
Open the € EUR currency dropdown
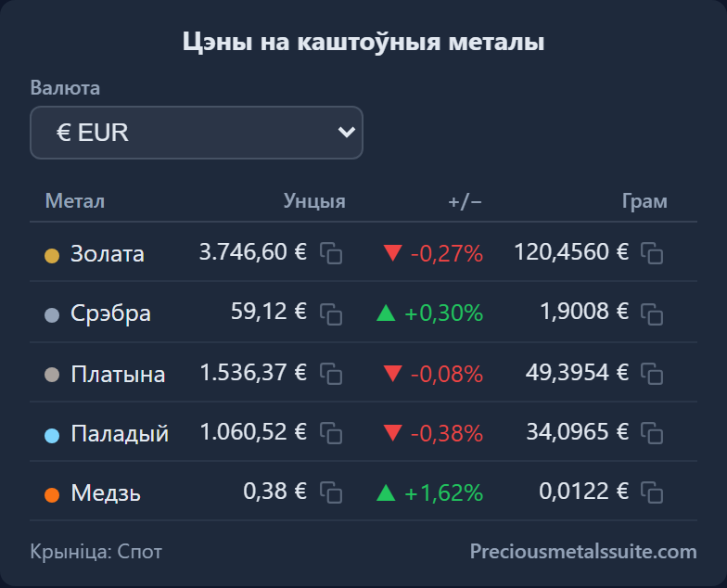tap(197, 133)
